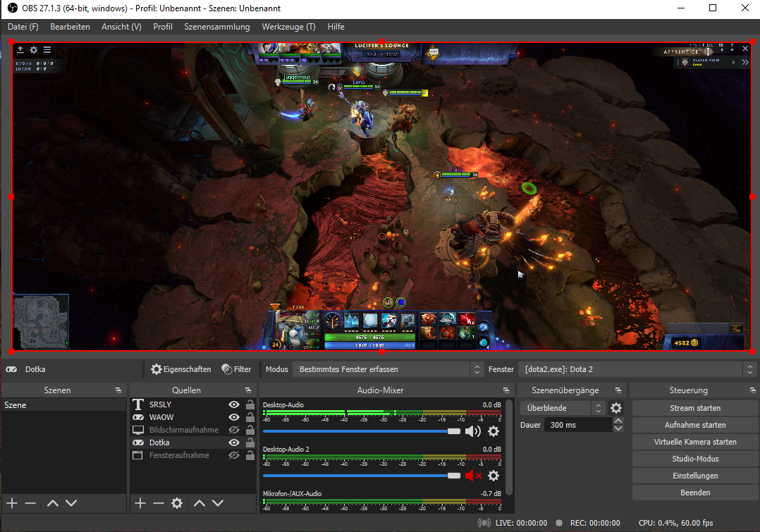This screenshot has height=532, width=760.
Task: Open Desktop-Audio settings gear
Action: [494, 431]
